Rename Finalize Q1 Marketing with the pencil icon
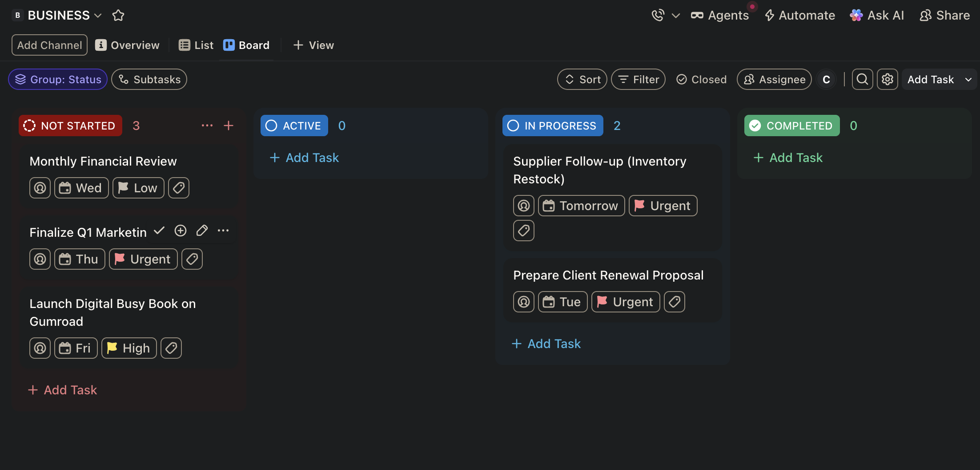The image size is (980, 470). pyautogui.click(x=202, y=231)
